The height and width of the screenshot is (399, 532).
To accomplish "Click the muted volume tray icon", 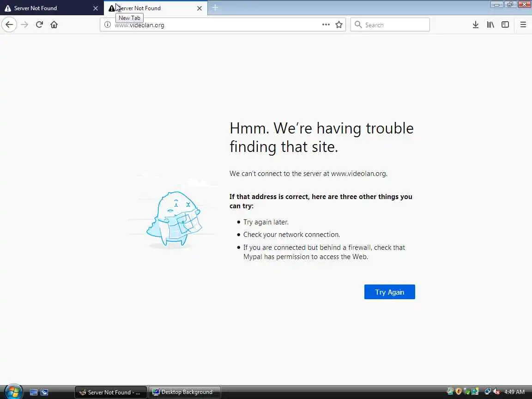I will [497, 392].
